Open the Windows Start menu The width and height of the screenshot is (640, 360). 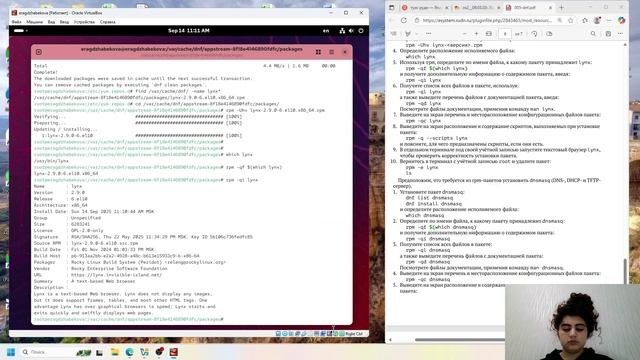coord(11,352)
